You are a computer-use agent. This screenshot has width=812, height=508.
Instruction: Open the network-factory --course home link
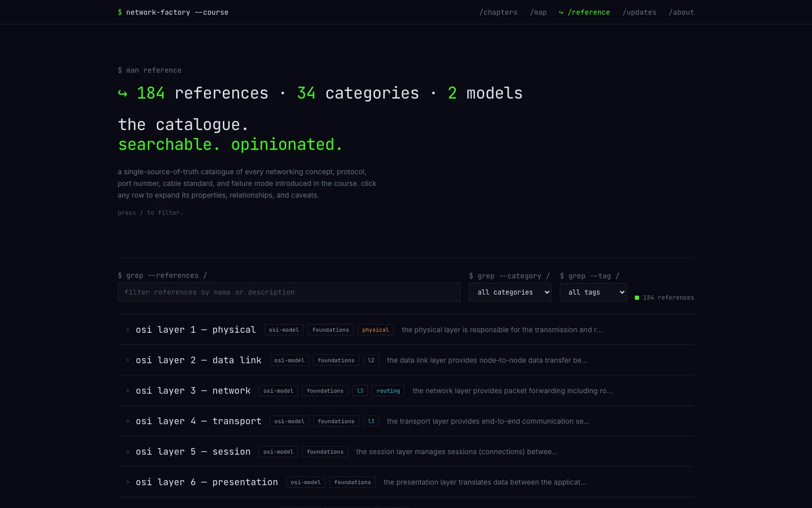tap(173, 12)
